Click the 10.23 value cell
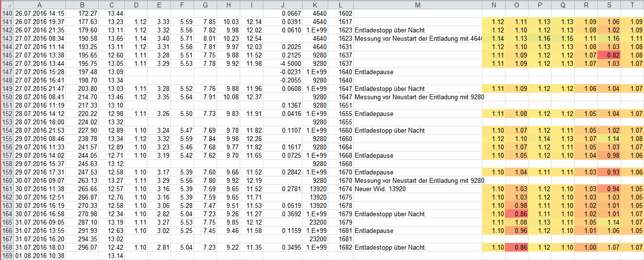Image resolution: width=644 pixels, height=260 pixels. [228, 38]
